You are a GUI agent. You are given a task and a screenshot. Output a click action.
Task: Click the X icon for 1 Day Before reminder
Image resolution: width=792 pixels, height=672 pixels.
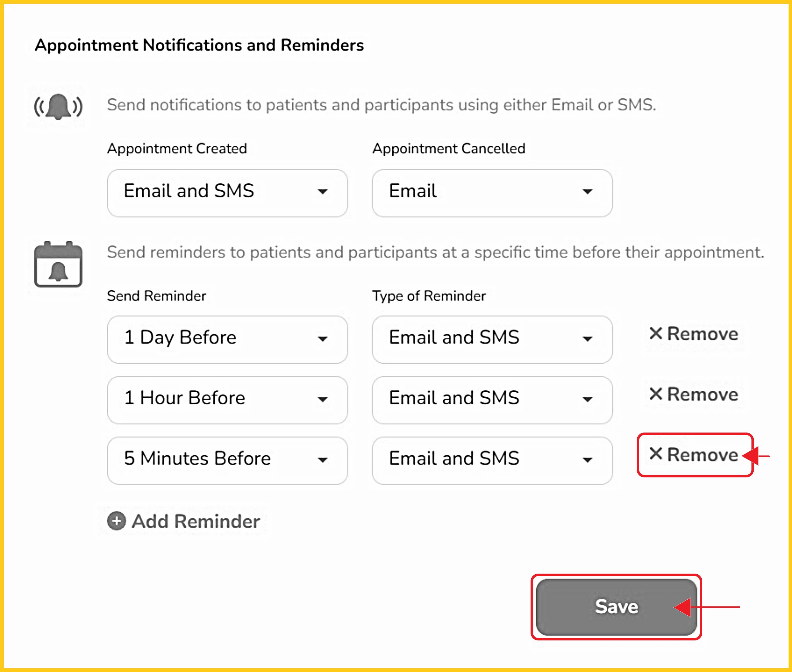656,333
